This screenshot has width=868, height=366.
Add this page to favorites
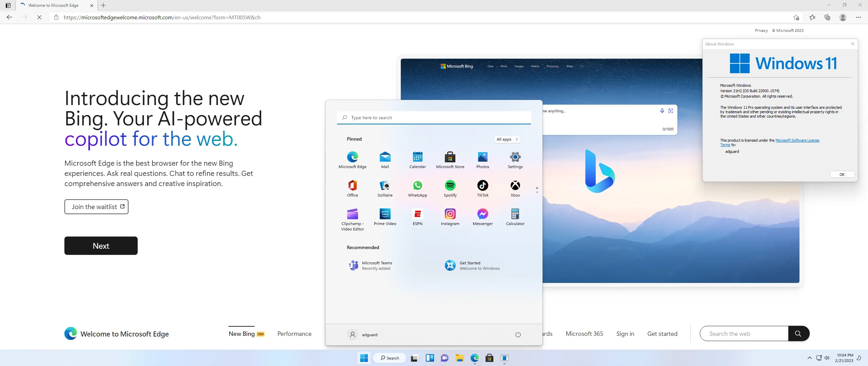[x=796, y=17]
